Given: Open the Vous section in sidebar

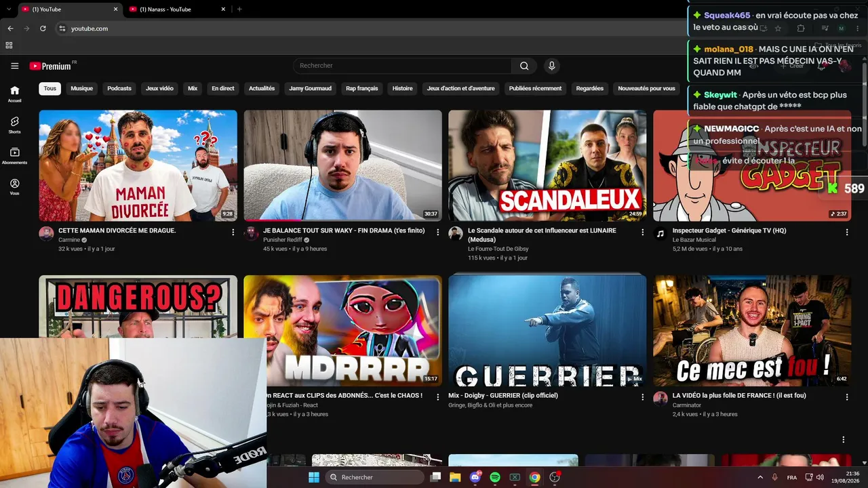Looking at the screenshot, I should coord(14,187).
